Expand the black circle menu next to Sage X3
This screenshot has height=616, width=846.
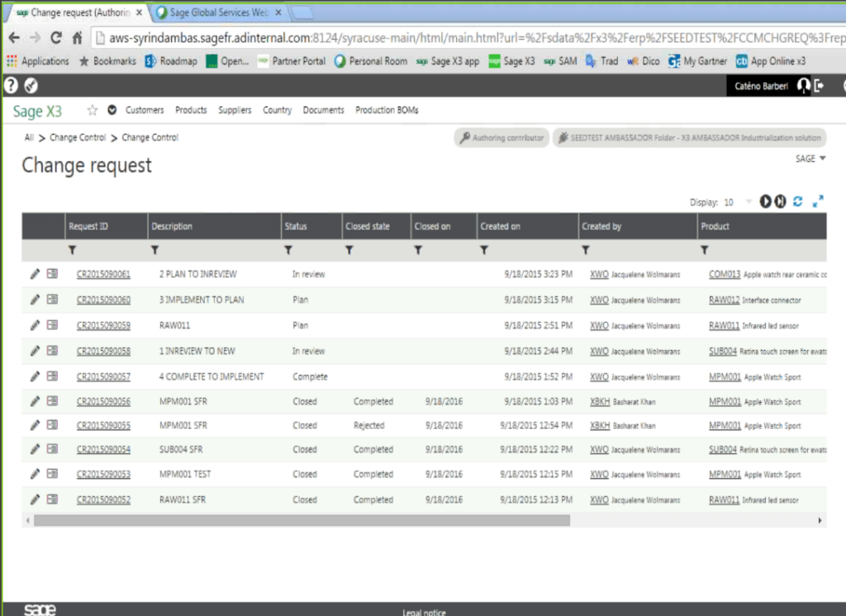[110, 109]
